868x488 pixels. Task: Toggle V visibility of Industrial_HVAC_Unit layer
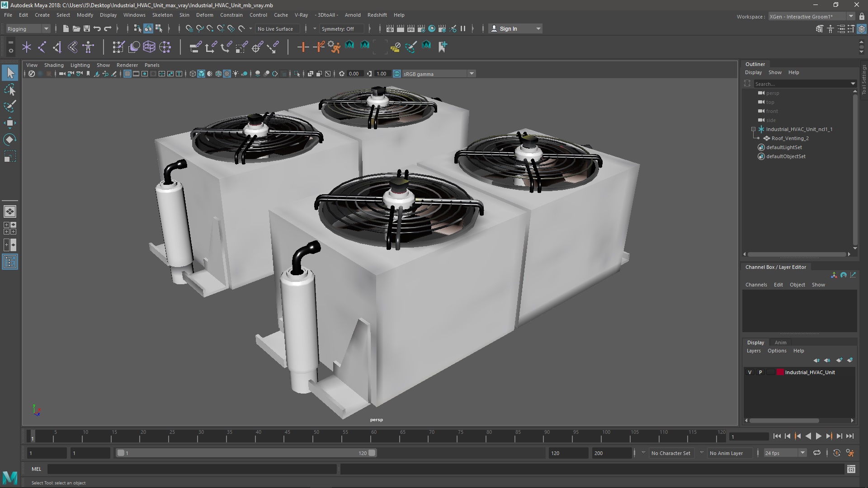pos(750,372)
